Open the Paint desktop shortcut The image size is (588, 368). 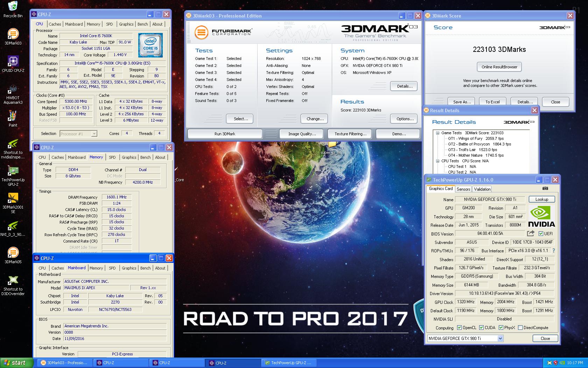[13, 119]
